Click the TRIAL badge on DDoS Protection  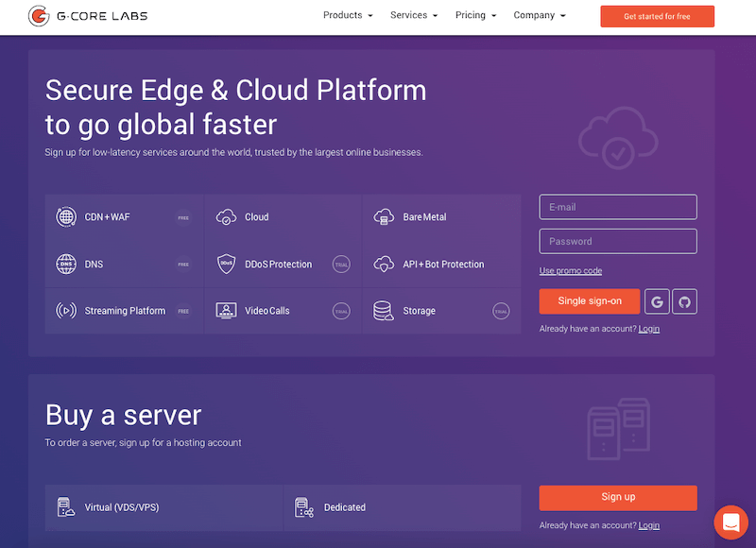[341, 265]
